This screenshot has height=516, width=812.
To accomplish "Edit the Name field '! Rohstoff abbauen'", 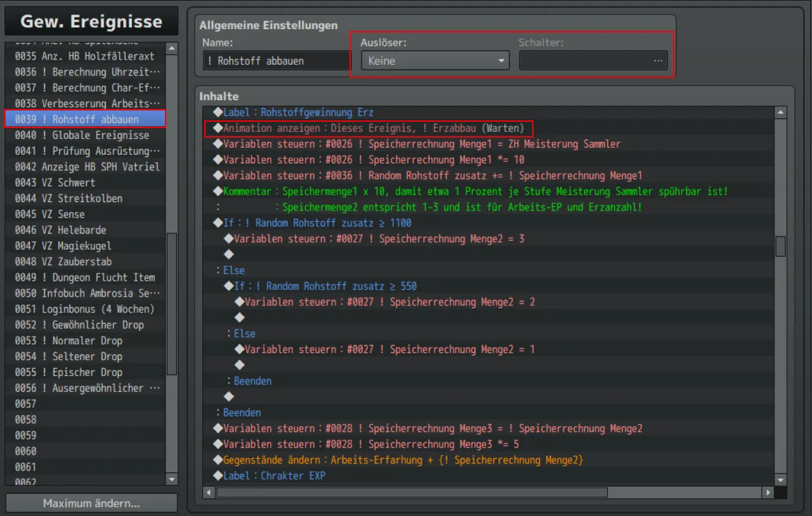I will 276,61.
